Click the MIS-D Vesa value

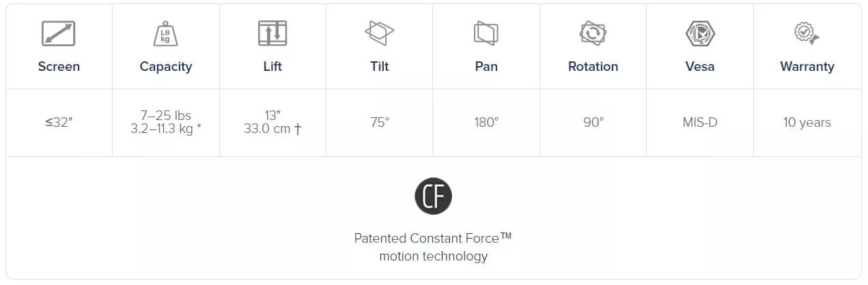700,123
